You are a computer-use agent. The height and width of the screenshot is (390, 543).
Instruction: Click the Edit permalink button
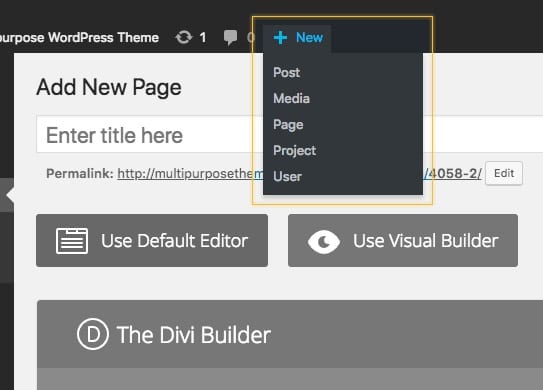pos(504,173)
